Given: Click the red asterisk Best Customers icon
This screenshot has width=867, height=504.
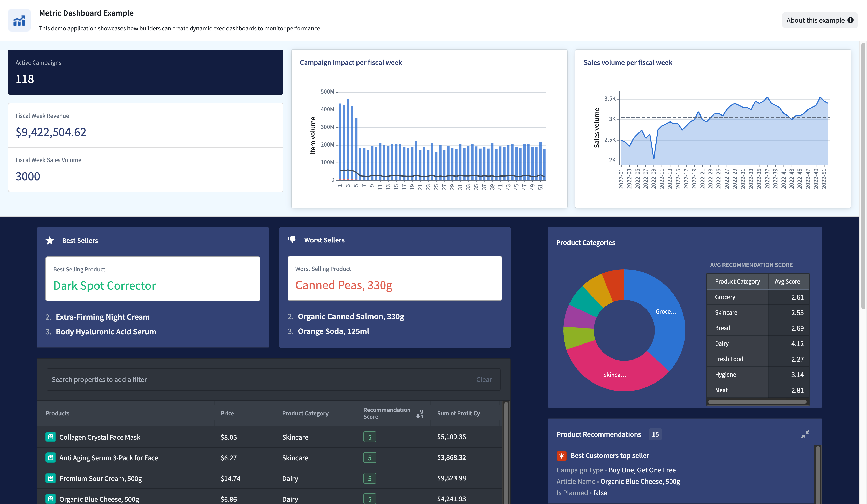Looking at the screenshot, I should (x=561, y=455).
